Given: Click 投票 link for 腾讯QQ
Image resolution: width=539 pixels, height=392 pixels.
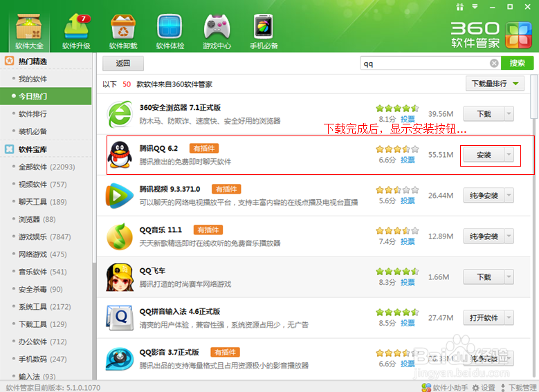Looking at the screenshot, I should [408, 160].
